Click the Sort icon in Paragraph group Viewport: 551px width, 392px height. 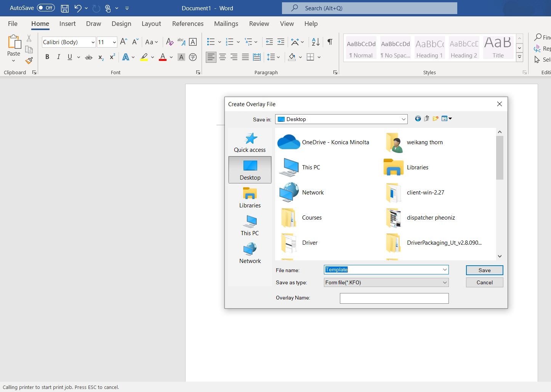316,42
